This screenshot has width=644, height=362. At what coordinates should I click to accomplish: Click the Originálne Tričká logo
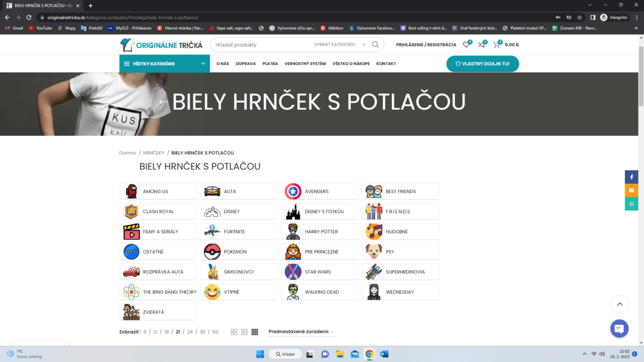point(161,45)
